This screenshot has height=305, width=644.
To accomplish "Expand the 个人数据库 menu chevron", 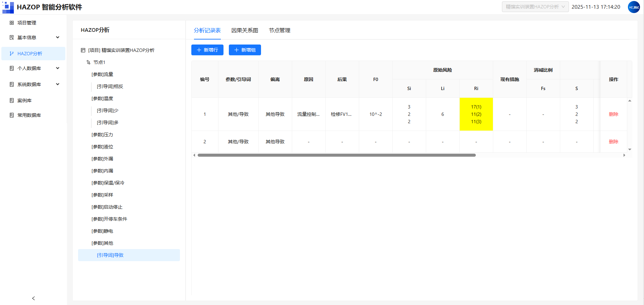I will (x=58, y=68).
